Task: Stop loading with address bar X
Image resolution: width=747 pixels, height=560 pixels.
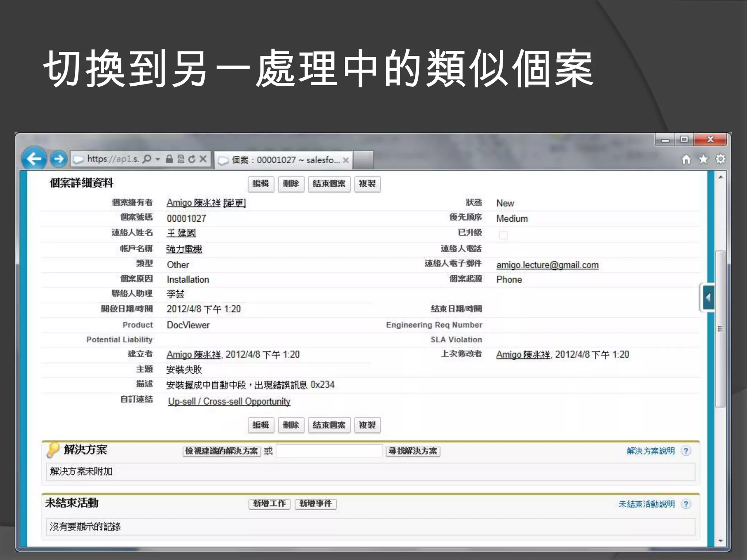Action: click(x=203, y=159)
